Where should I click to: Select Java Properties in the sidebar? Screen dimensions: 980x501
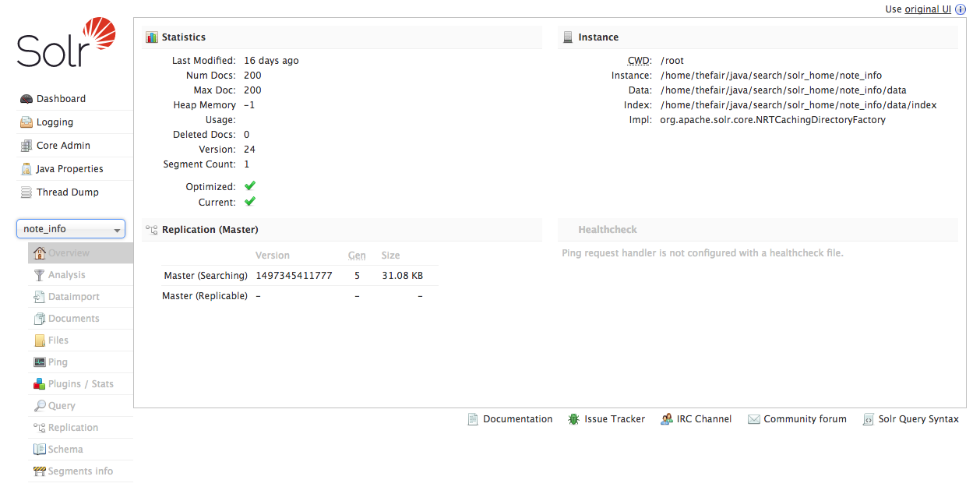pyautogui.click(x=75, y=169)
